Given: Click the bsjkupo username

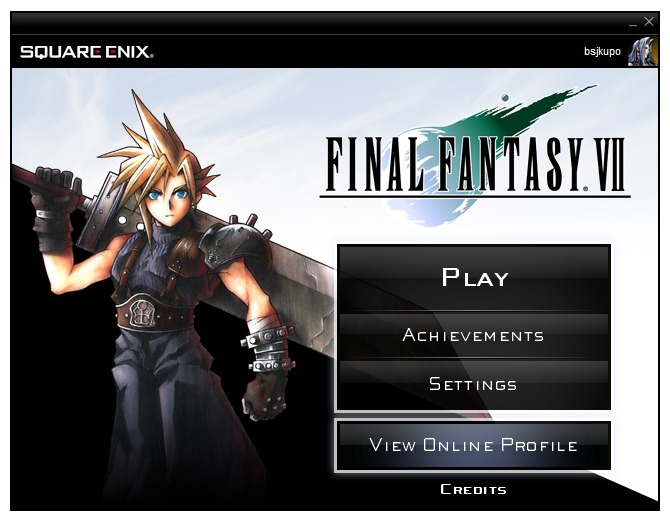Looking at the screenshot, I should pyautogui.click(x=602, y=52).
